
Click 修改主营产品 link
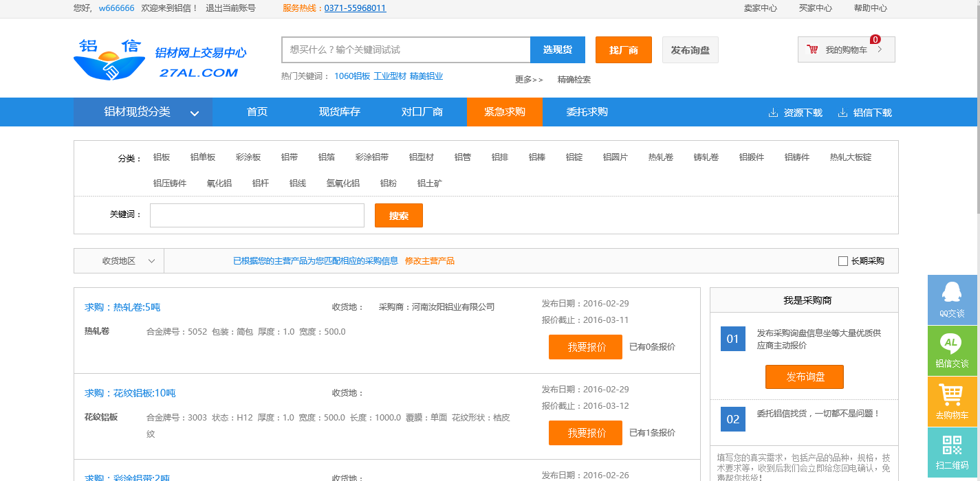[430, 261]
